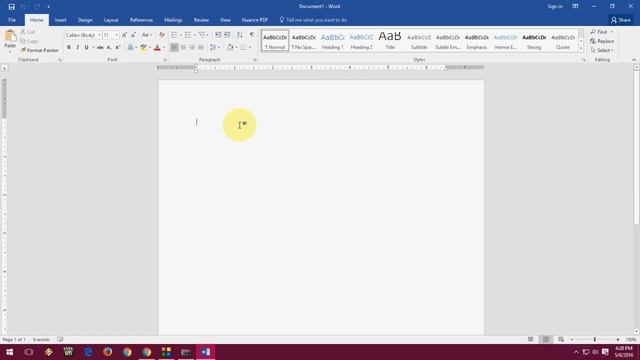Switch to the References tab

click(x=141, y=20)
